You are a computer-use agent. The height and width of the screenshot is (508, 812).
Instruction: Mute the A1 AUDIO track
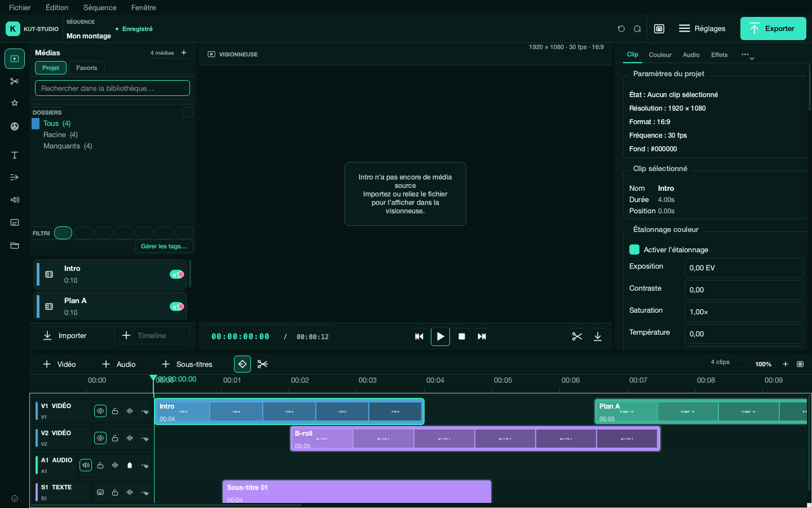coord(86,466)
